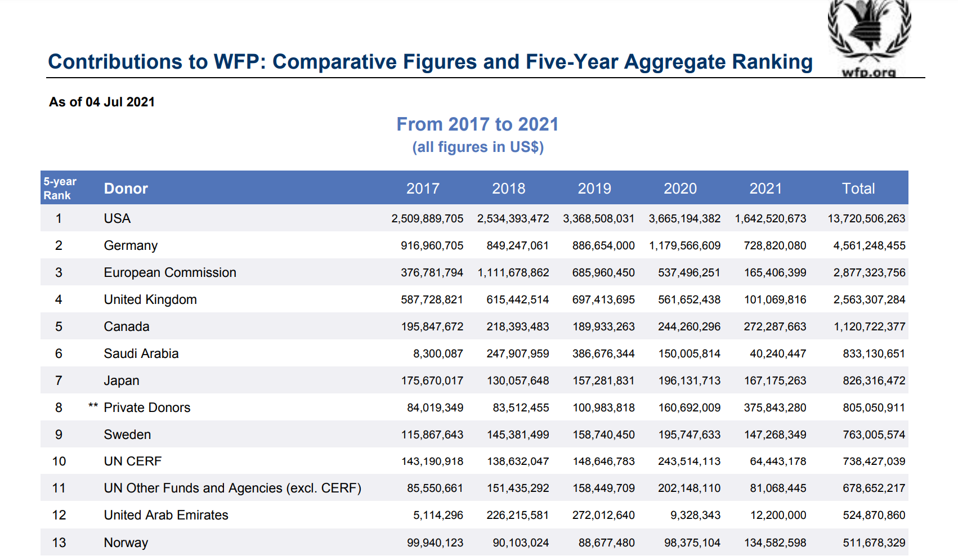Image resolution: width=958 pixels, height=560 pixels.
Task: Click the 'Total' column header
Action: [x=858, y=189]
